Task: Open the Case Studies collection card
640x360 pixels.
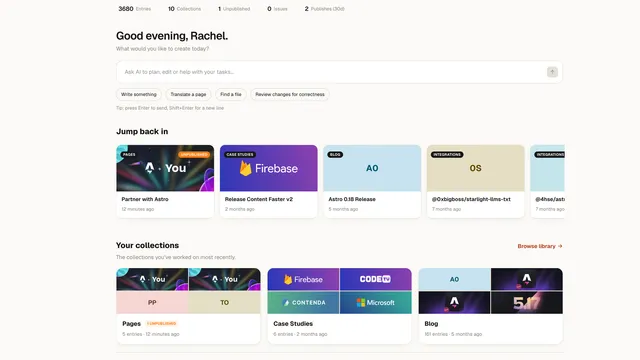Action: click(x=339, y=306)
